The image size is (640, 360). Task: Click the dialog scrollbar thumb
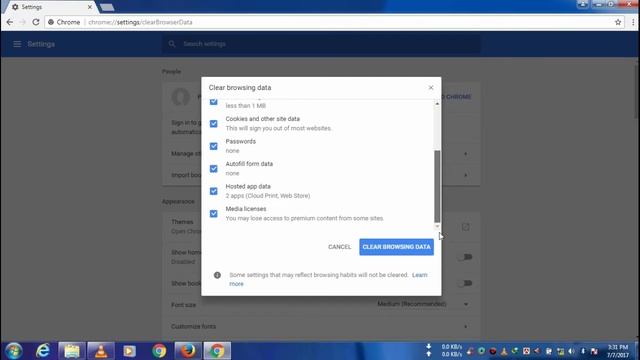click(437, 186)
